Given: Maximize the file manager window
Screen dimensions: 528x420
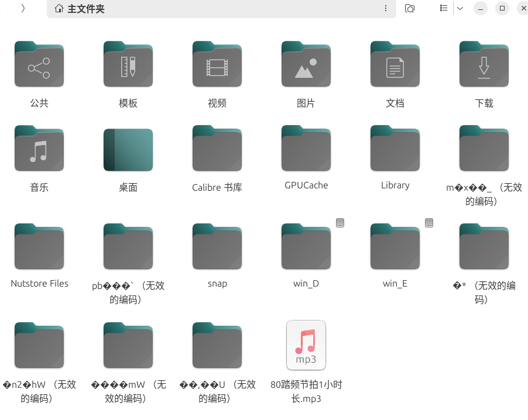Looking at the screenshot, I should point(502,8).
